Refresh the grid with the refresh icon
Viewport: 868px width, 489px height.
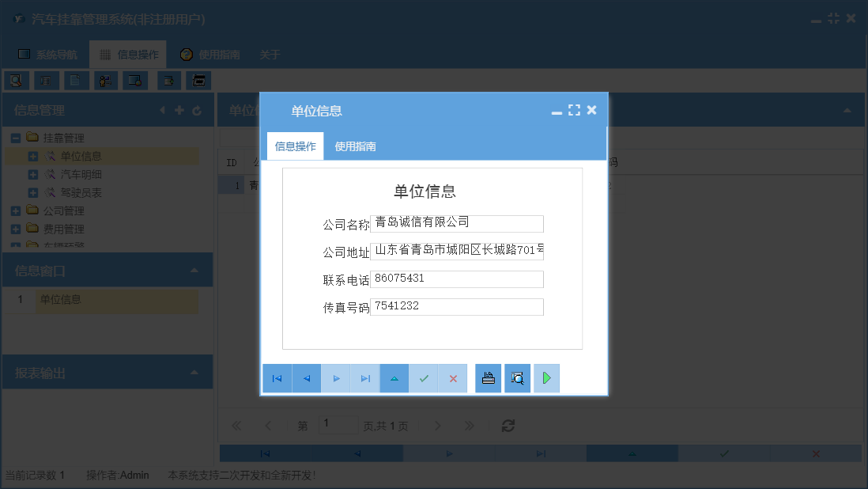click(508, 426)
